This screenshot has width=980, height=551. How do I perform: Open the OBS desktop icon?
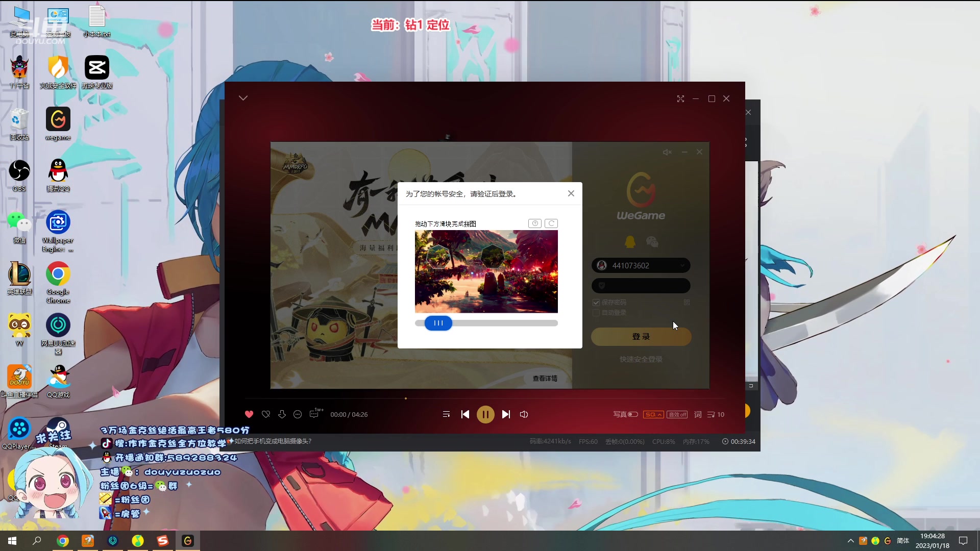19,176
